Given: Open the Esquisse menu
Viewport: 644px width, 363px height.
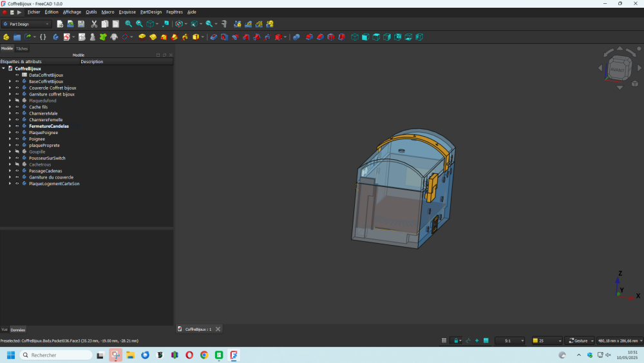Looking at the screenshot, I should click(x=127, y=12).
